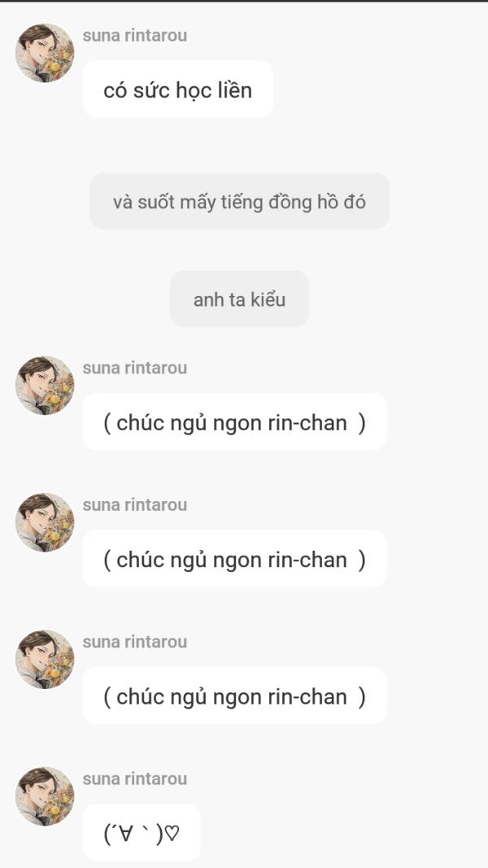
Task: Click the 'anh ta kiểu' narration bubble
Action: 239,299
